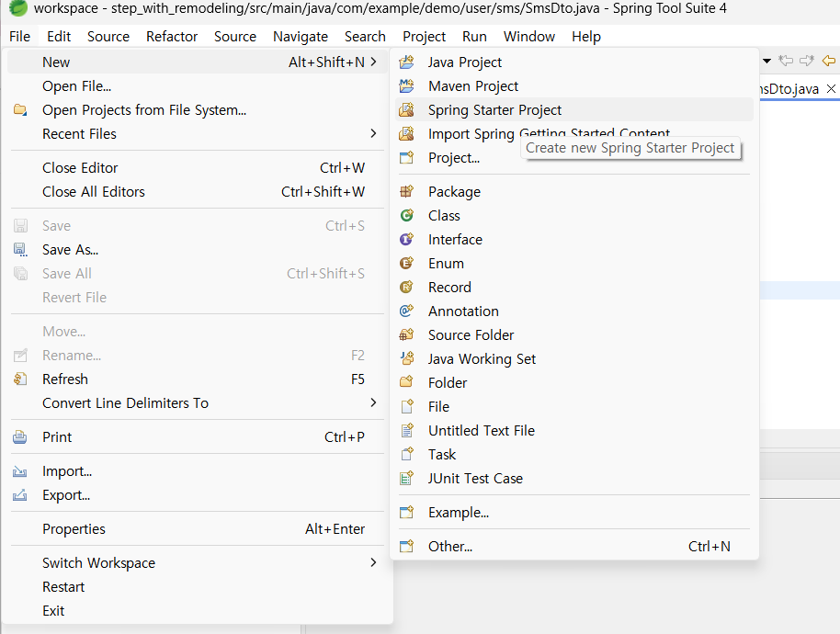Select Spring Starter Project label

pyautogui.click(x=494, y=109)
